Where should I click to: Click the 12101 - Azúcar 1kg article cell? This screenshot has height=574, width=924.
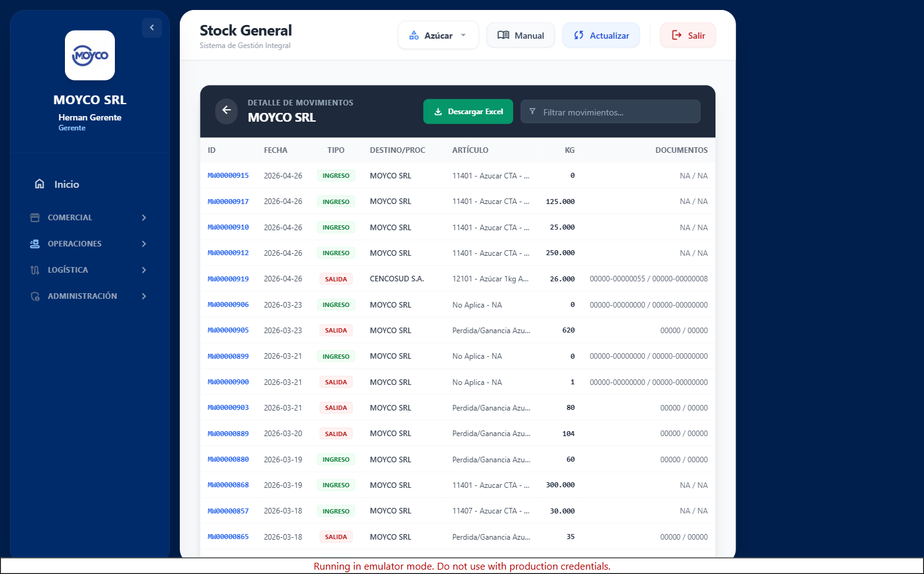491,279
